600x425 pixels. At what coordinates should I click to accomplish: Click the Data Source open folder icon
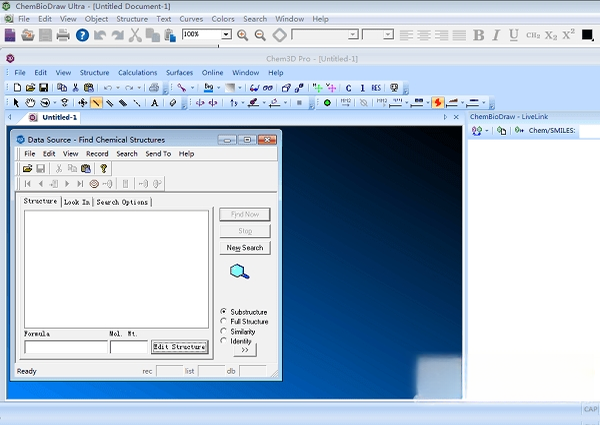coord(27,168)
